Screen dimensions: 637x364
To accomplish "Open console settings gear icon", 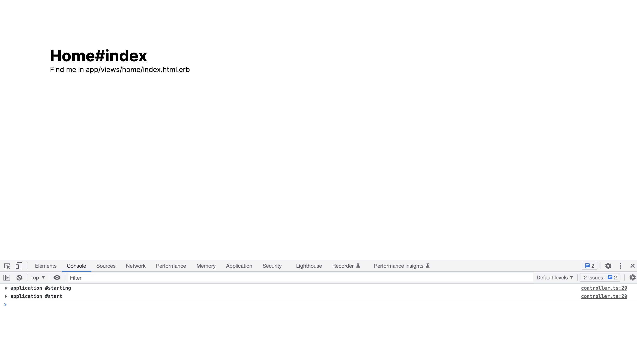I will (632, 277).
